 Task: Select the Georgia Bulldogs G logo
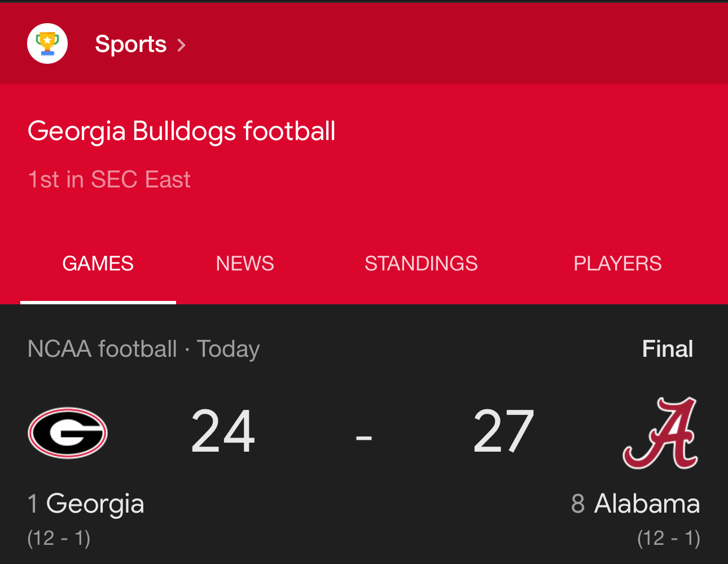pyautogui.click(x=68, y=432)
